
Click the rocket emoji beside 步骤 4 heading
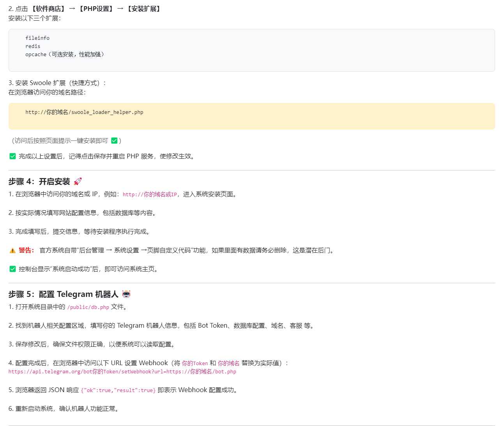(78, 181)
